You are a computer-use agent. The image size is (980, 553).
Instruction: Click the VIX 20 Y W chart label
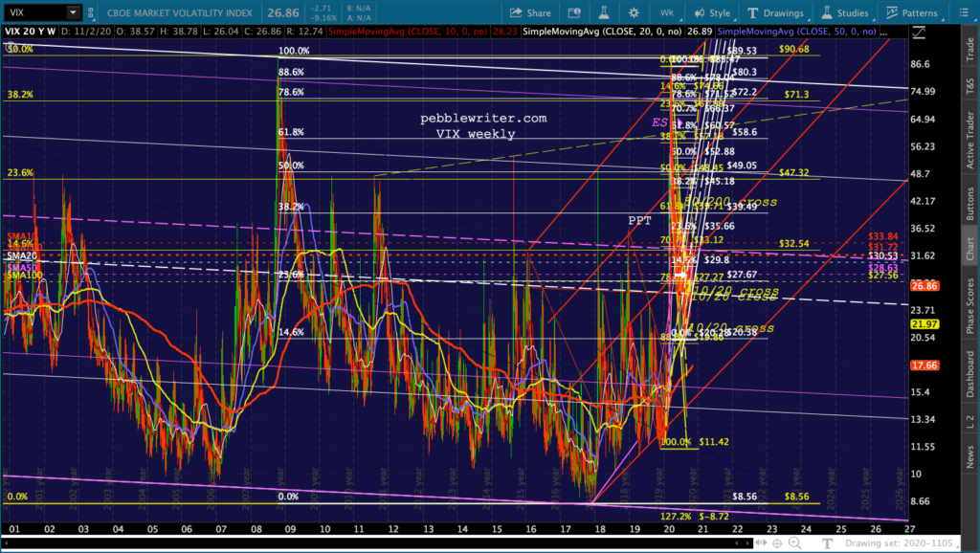(x=30, y=32)
